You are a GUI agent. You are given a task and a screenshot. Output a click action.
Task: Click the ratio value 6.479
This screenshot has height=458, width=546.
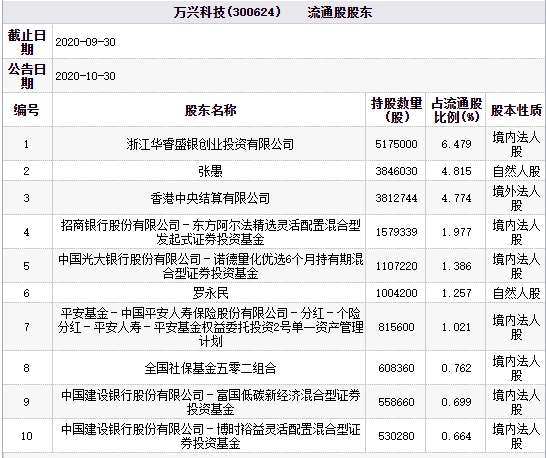[x=456, y=144]
